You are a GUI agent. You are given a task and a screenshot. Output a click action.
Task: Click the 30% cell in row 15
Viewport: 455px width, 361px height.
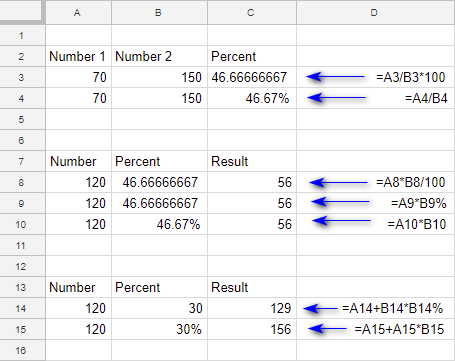coord(159,329)
